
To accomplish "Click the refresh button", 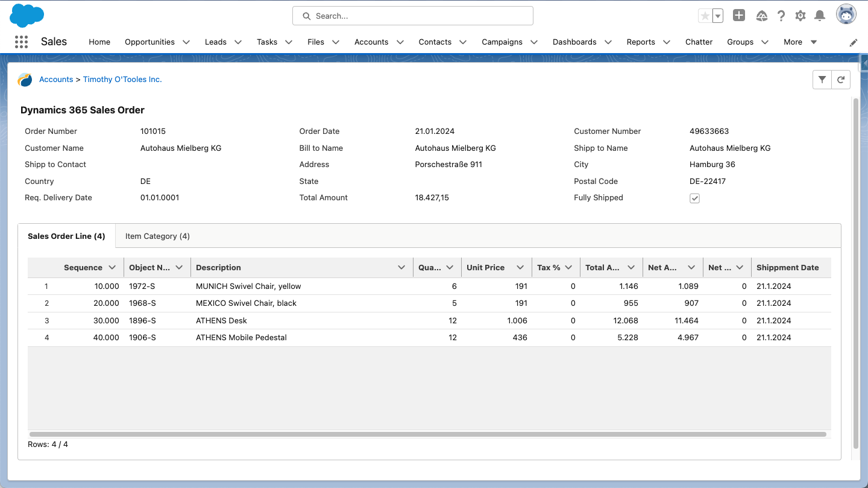I will coord(841,79).
